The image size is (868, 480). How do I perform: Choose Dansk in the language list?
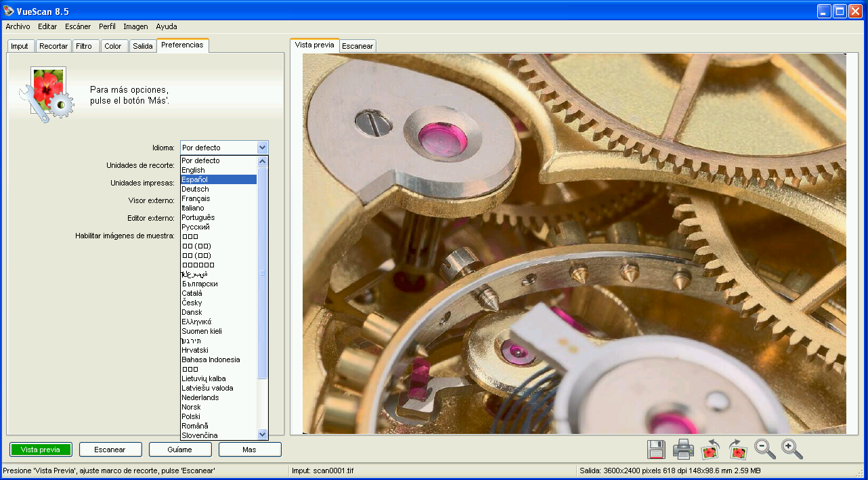coord(219,312)
